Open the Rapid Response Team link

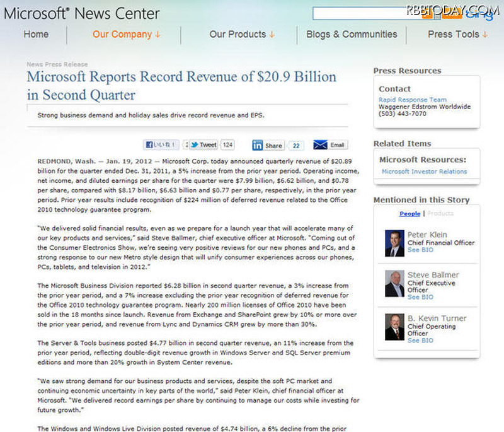[412, 100]
